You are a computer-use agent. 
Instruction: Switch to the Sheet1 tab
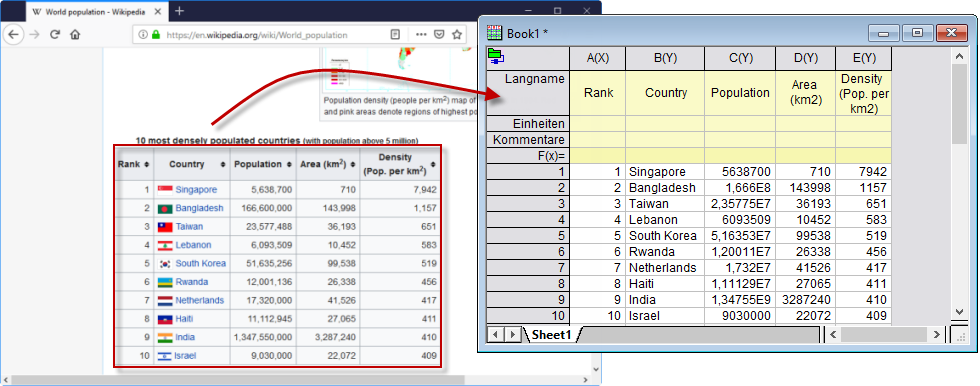pos(552,335)
